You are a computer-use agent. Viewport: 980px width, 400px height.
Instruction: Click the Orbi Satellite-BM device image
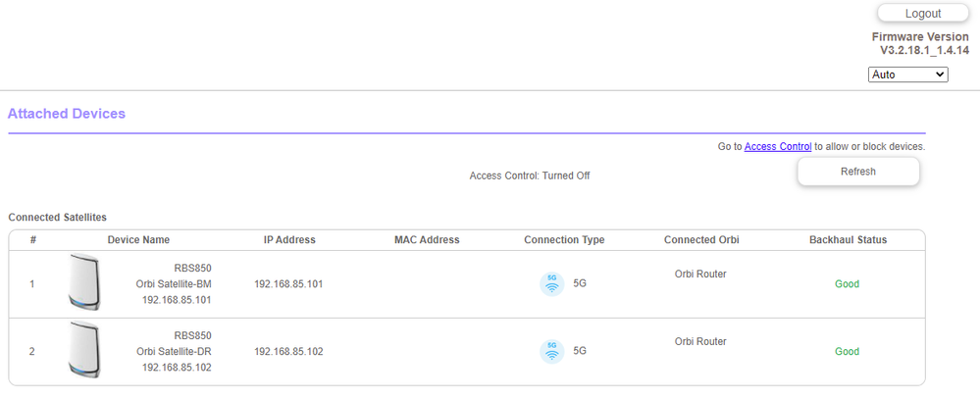click(84, 282)
